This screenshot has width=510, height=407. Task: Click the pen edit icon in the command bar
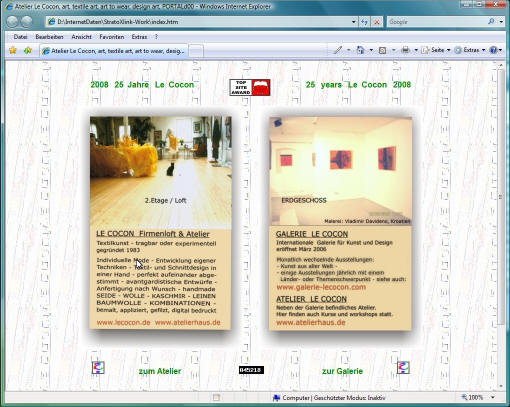[338, 50]
